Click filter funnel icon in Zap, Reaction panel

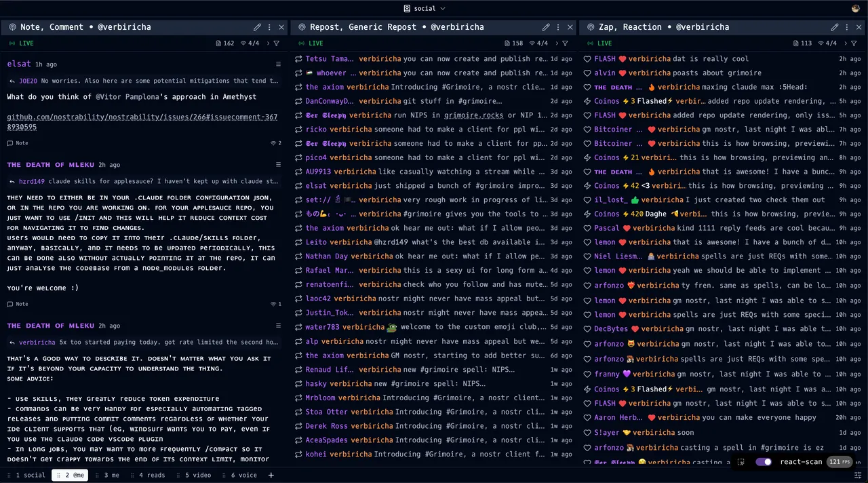(855, 43)
